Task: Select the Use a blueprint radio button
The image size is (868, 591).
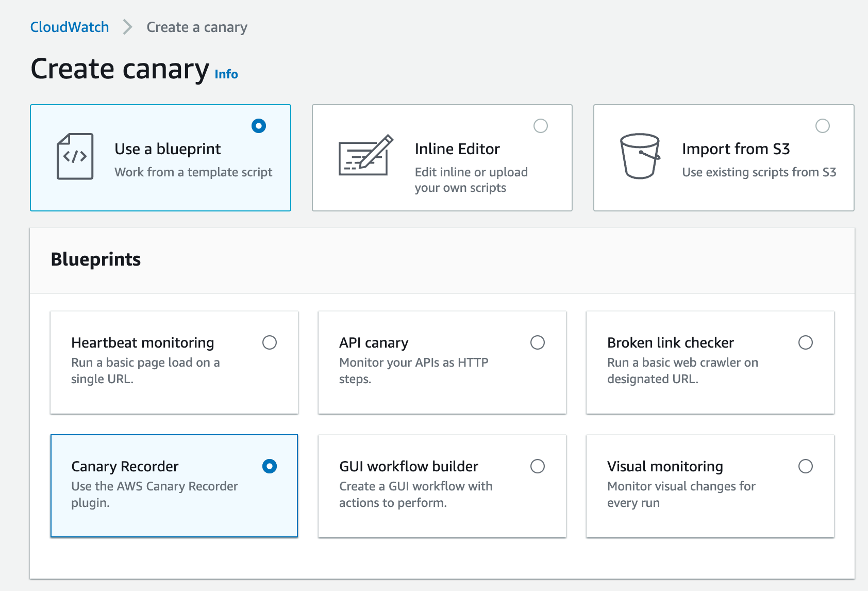Action: pos(259,126)
